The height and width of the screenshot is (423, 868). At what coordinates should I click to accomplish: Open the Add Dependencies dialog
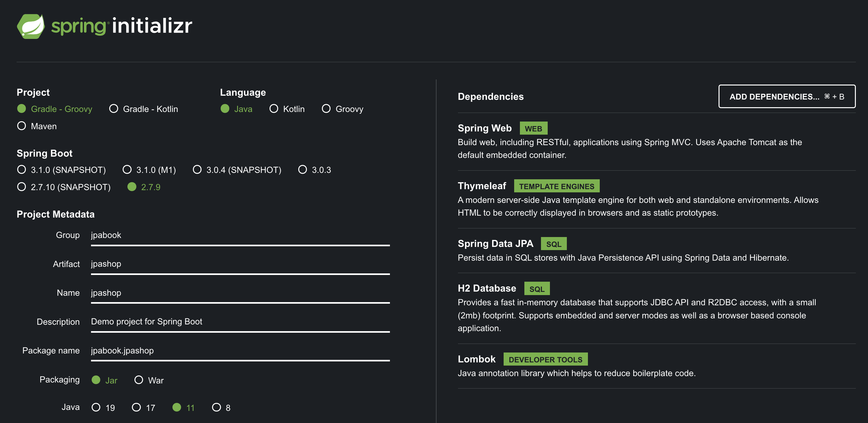click(787, 96)
